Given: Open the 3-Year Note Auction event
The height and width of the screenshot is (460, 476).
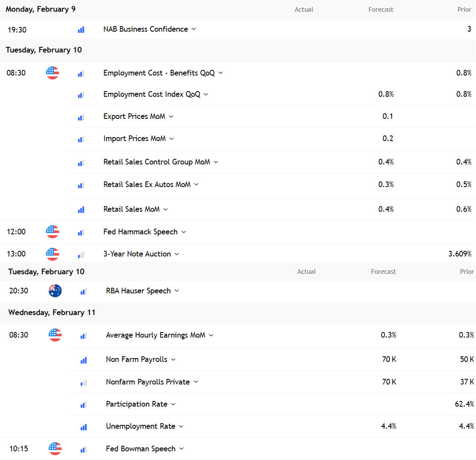Looking at the screenshot, I should tap(137, 254).
